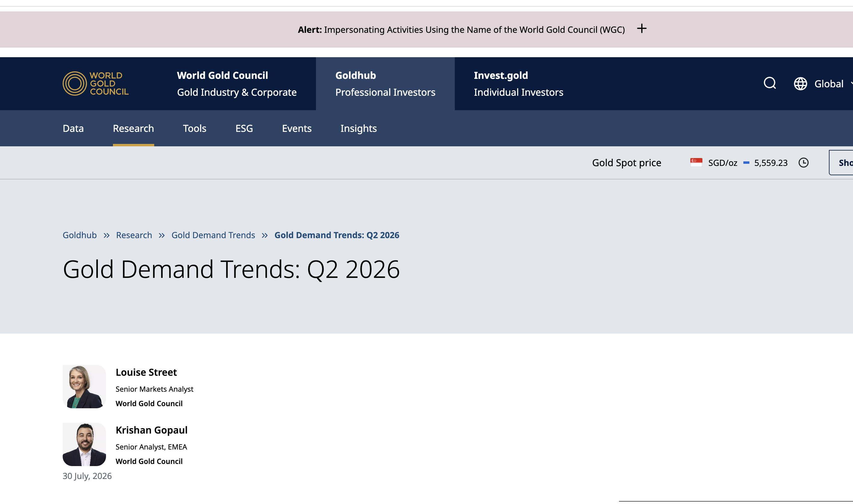This screenshot has width=853, height=504.
Task: Click the Gold Demand Trends breadcrumb link
Action: tap(213, 235)
